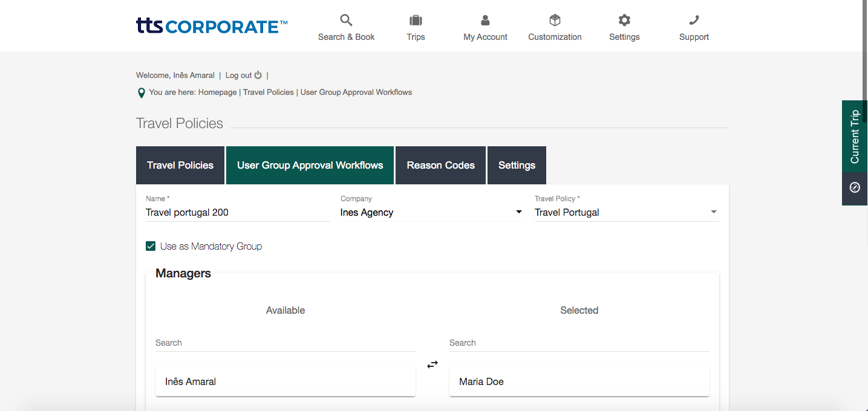The height and width of the screenshot is (411, 868).
Task: Click the Name input field
Action: pos(237,212)
